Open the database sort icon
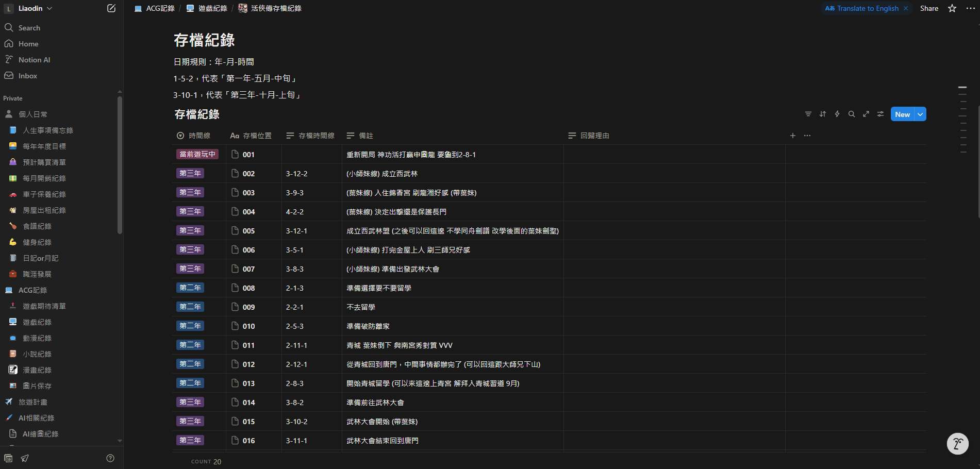The height and width of the screenshot is (469, 980). [x=823, y=114]
